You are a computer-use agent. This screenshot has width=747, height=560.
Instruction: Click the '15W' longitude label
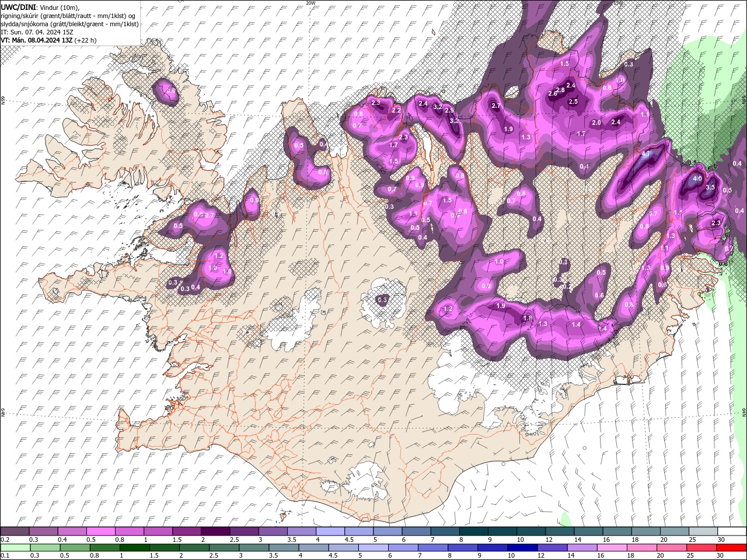pyautogui.click(x=619, y=3)
